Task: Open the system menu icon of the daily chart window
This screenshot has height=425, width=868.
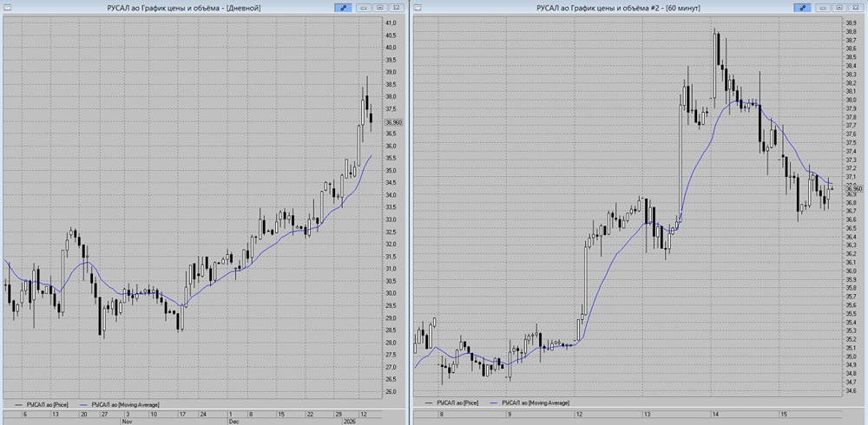Action: [x=7, y=8]
